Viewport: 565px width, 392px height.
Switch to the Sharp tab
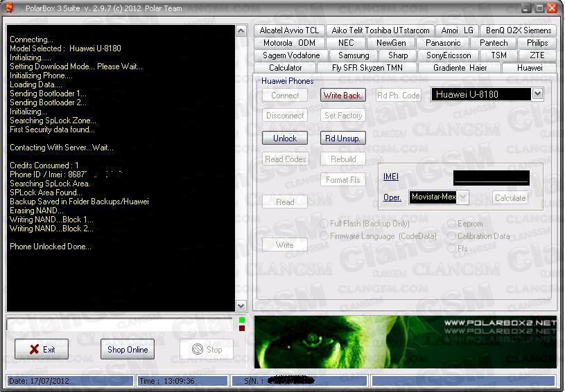(398, 55)
